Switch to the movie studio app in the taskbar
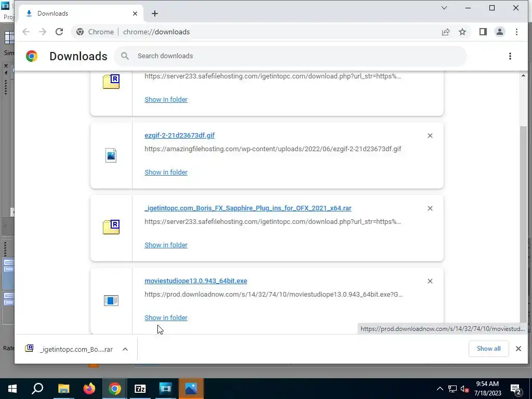The image size is (532, 399). (166, 389)
